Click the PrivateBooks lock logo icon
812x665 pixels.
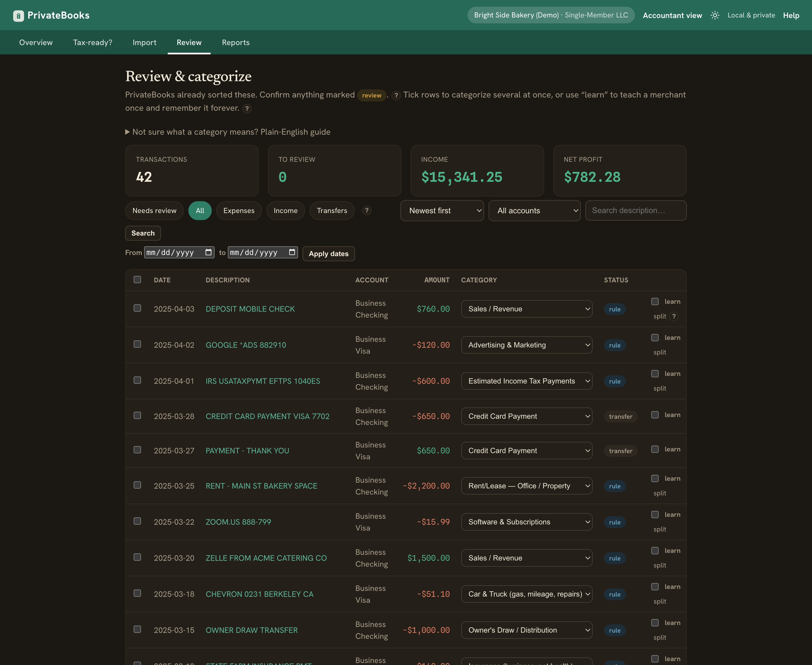18,15
